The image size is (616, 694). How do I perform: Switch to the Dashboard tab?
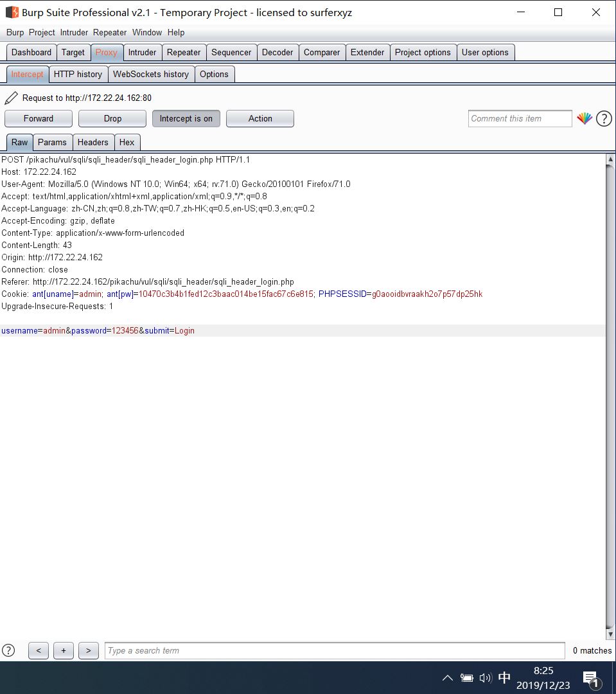(31, 52)
